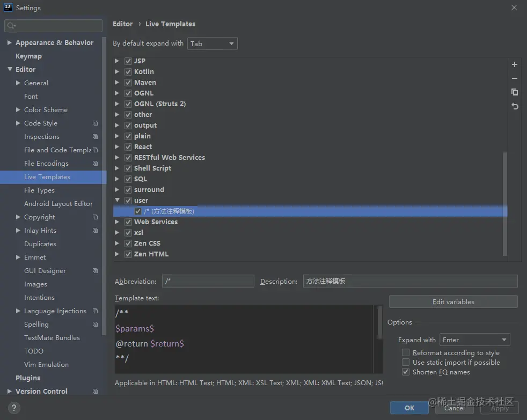The height and width of the screenshot is (420, 527).
Task: Click the project-scope icon next to Inspections
Action: pos(95,137)
